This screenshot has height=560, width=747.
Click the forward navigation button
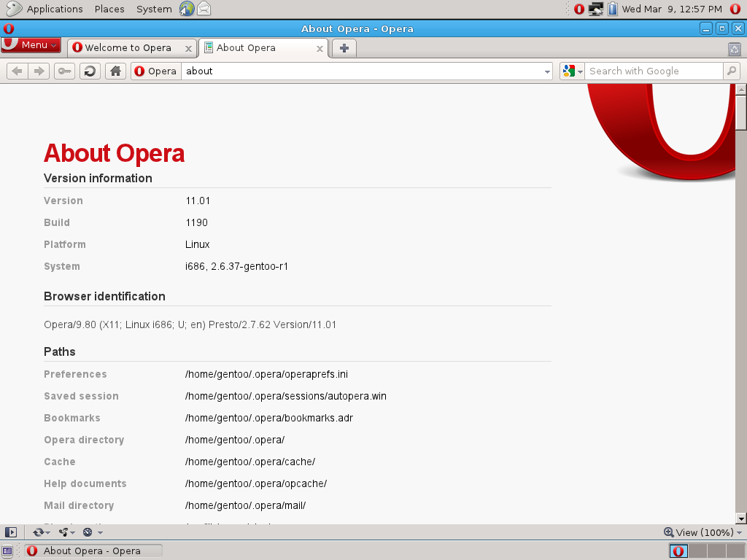(x=38, y=71)
